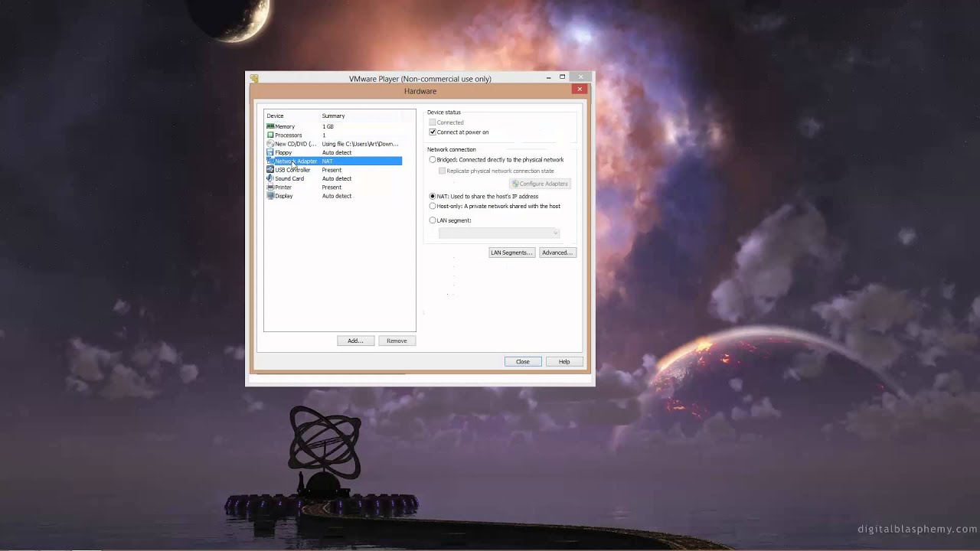Close the Hardware dialog with red X
980x551 pixels.
point(580,89)
